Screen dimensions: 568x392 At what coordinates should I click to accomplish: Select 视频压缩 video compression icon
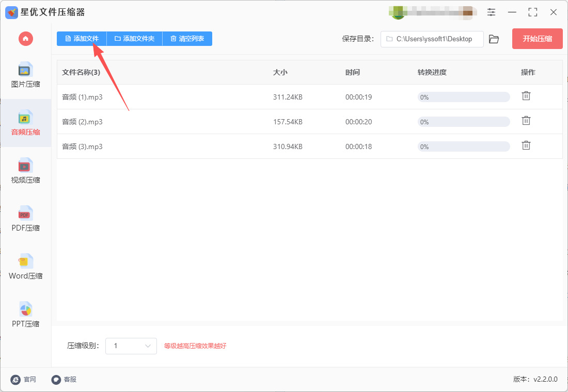(25, 171)
